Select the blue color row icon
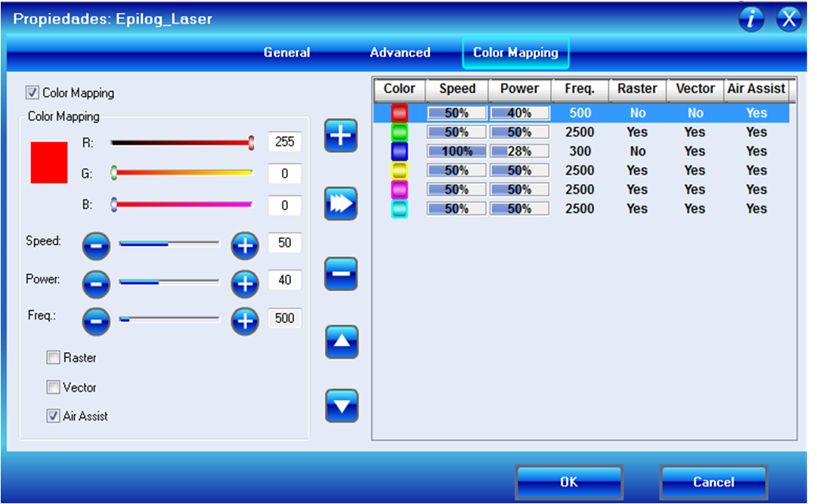Screen dimensions: 817x504 pos(400,152)
